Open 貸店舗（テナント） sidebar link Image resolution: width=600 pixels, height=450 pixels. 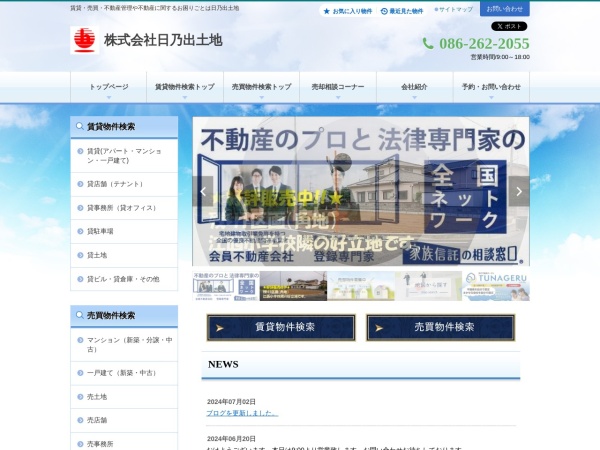124,184
